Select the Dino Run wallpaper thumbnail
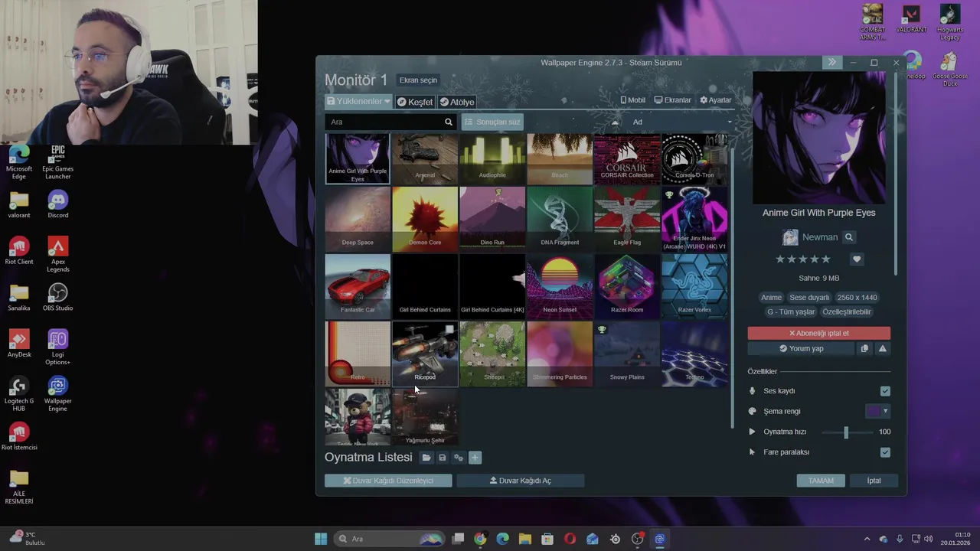 click(x=492, y=218)
